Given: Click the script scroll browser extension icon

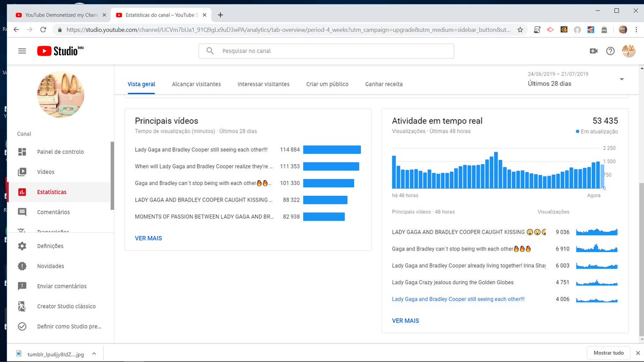Looking at the screenshot, I should point(537,30).
